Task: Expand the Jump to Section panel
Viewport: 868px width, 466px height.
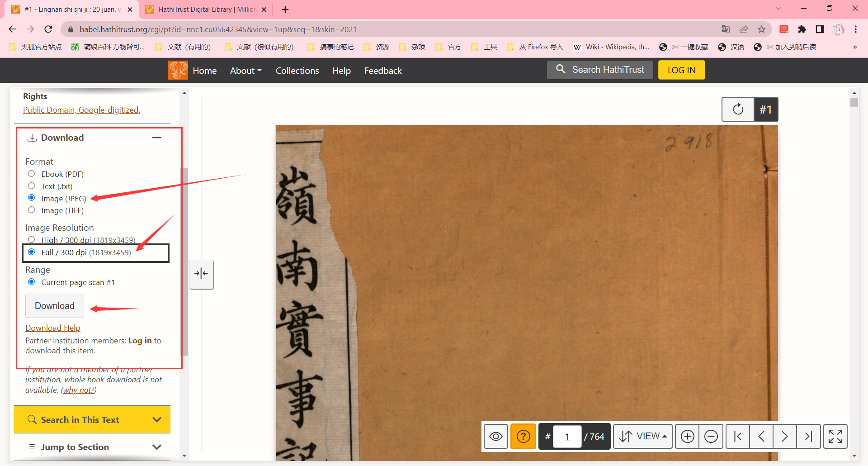Action: [x=92, y=447]
